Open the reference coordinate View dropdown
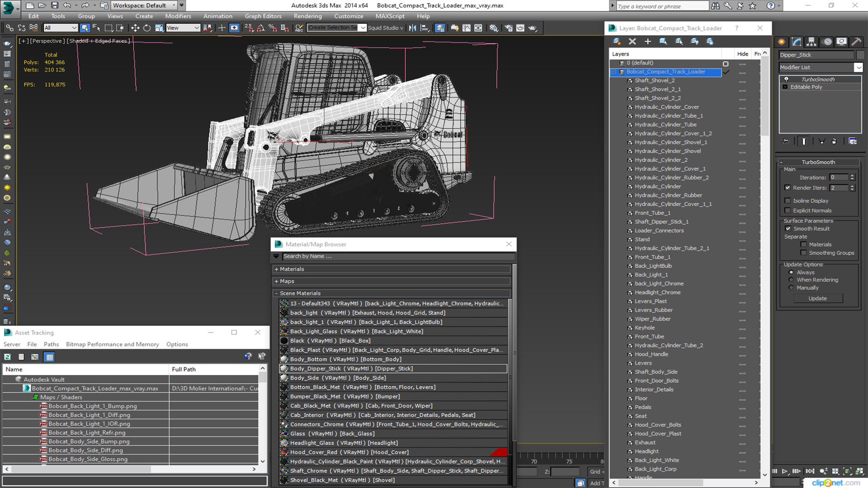The image size is (868, 488). tap(183, 28)
